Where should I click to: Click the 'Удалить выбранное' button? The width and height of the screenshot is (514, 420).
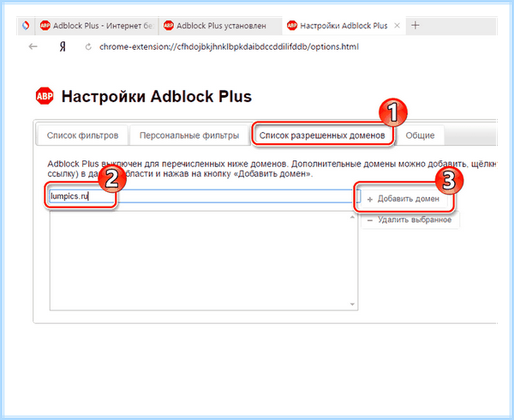point(410,219)
